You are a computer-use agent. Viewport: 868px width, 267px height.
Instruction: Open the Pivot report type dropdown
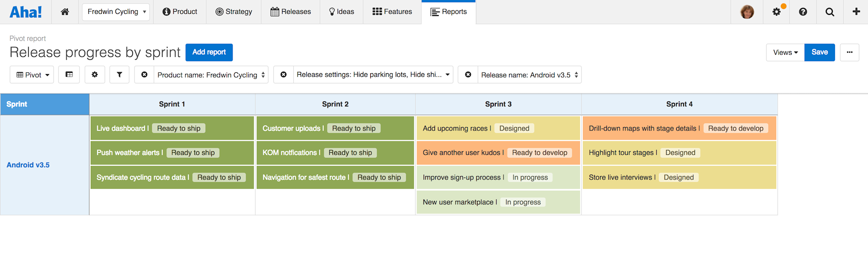coord(32,75)
